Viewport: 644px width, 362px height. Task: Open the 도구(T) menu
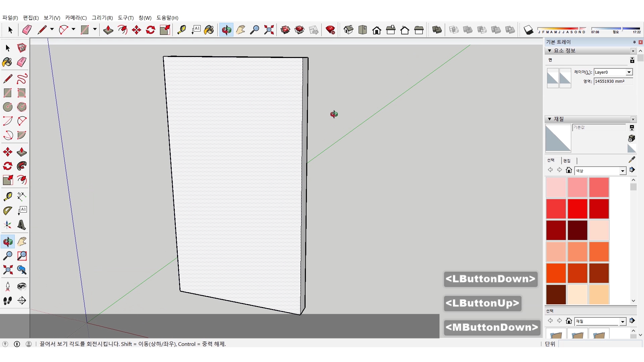[125, 18]
